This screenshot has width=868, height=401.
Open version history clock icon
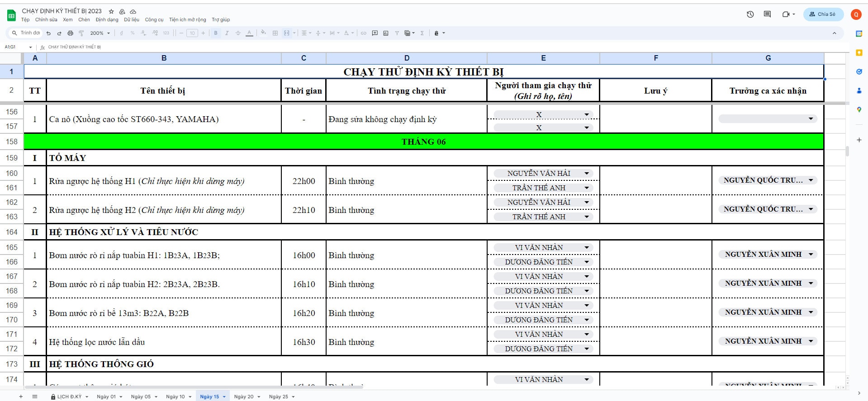click(x=750, y=14)
